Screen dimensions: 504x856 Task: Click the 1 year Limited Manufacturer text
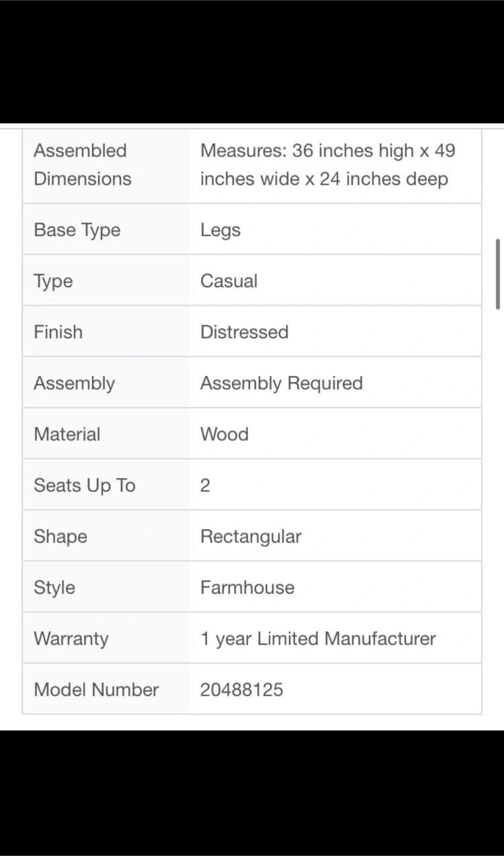[x=318, y=639]
